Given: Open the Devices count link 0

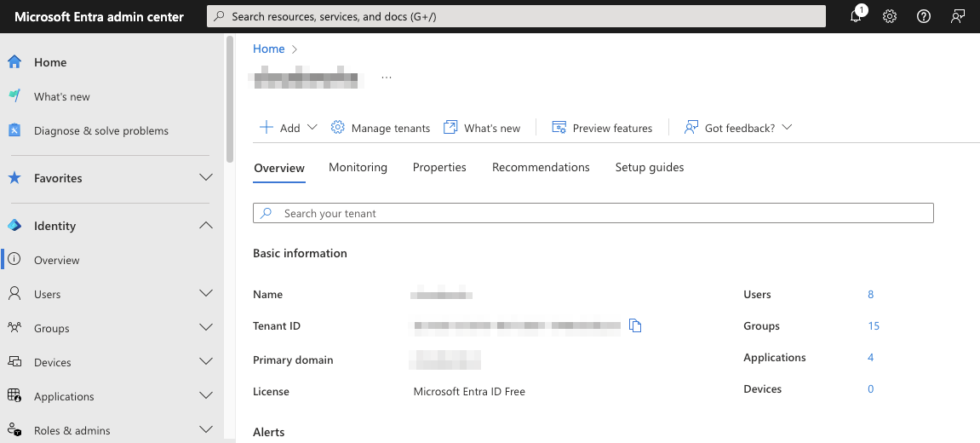Looking at the screenshot, I should click(871, 388).
